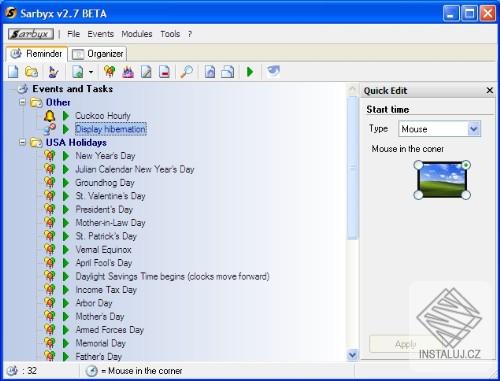Screen dimensions: 500x381
Task: Select St. Valentine's Day event
Action: (110, 196)
